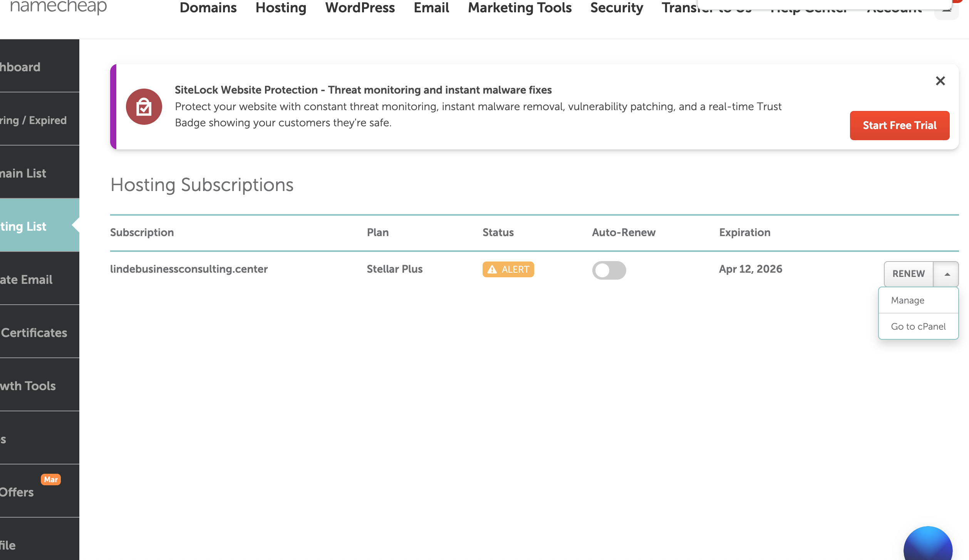Click the Subscription column header

point(142,233)
